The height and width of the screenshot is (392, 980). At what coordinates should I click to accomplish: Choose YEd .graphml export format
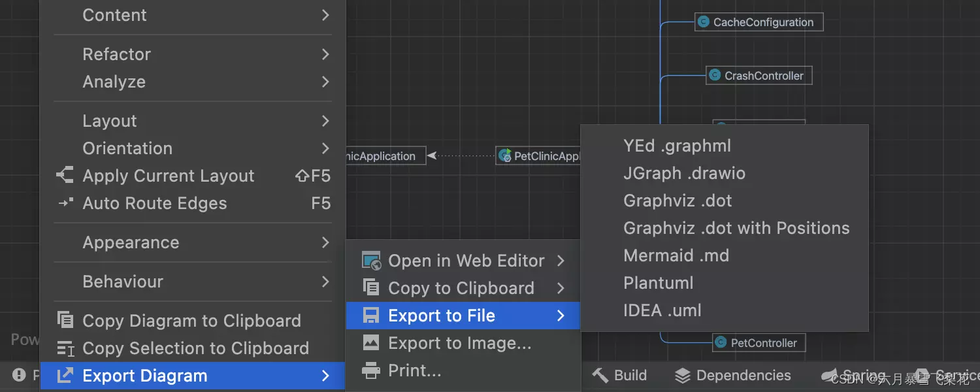click(x=725, y=146)
